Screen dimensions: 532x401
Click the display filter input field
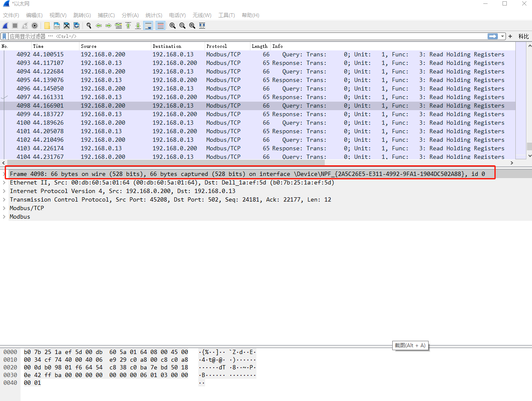pyautogui.click(x=248, y=37)
